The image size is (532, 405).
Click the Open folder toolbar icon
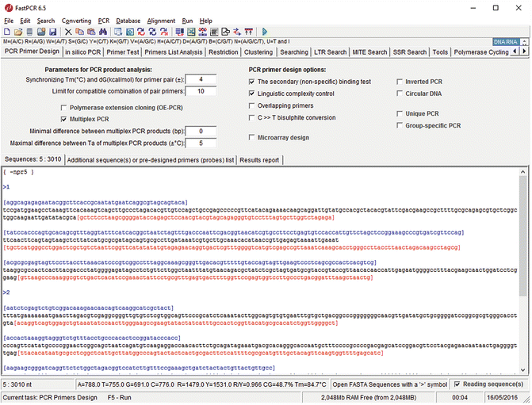coord(18,32)
